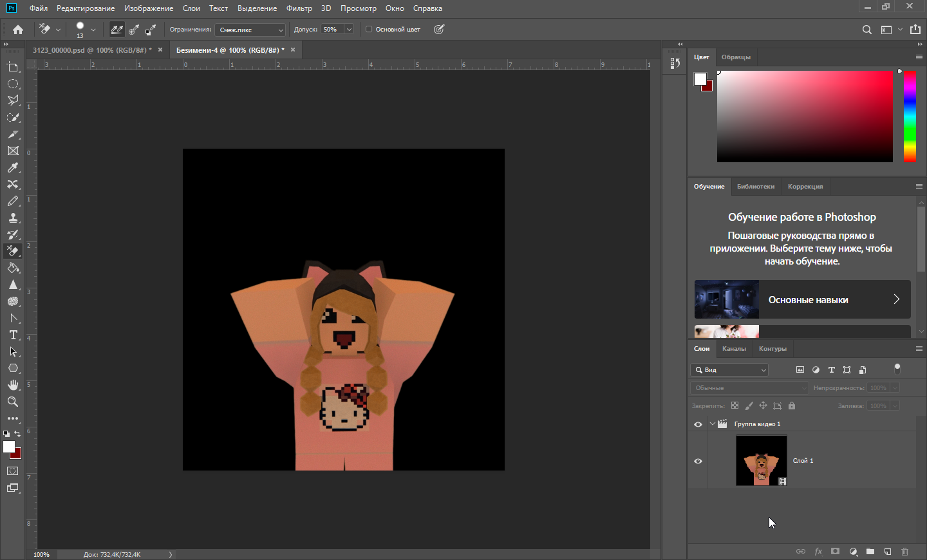Screen dimensions: 927x560
Task: Select the Elliptical Marquee tool
Action: pos(13,84)
